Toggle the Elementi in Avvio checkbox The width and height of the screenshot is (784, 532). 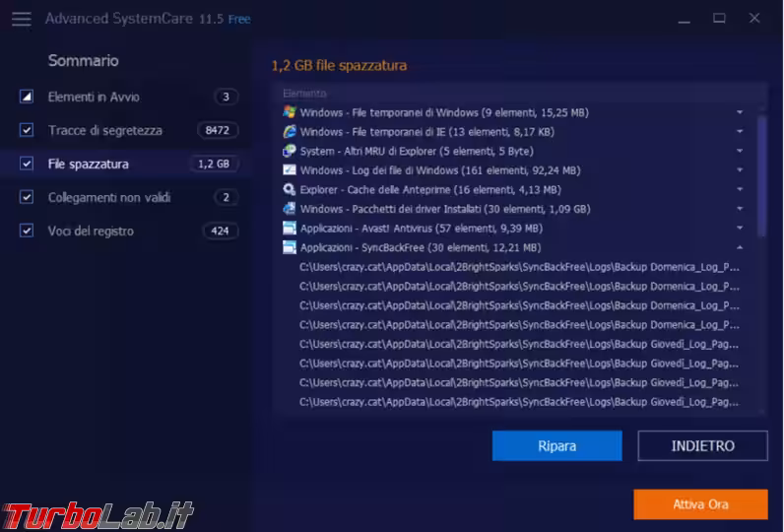(27, 97)
